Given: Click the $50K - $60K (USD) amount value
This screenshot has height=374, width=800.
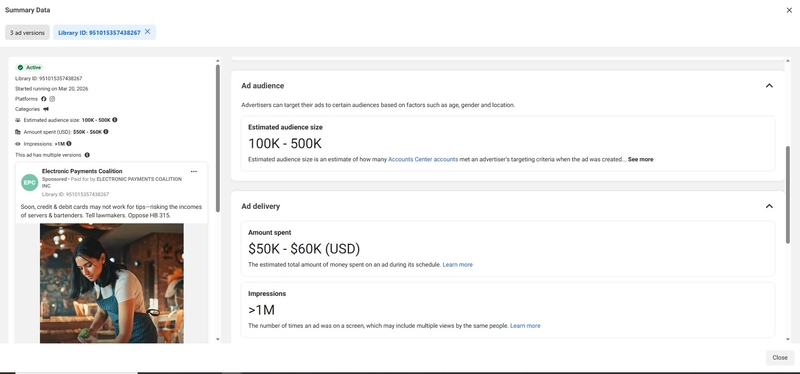Looking at the screenshot, I should [x=304, y=249].
